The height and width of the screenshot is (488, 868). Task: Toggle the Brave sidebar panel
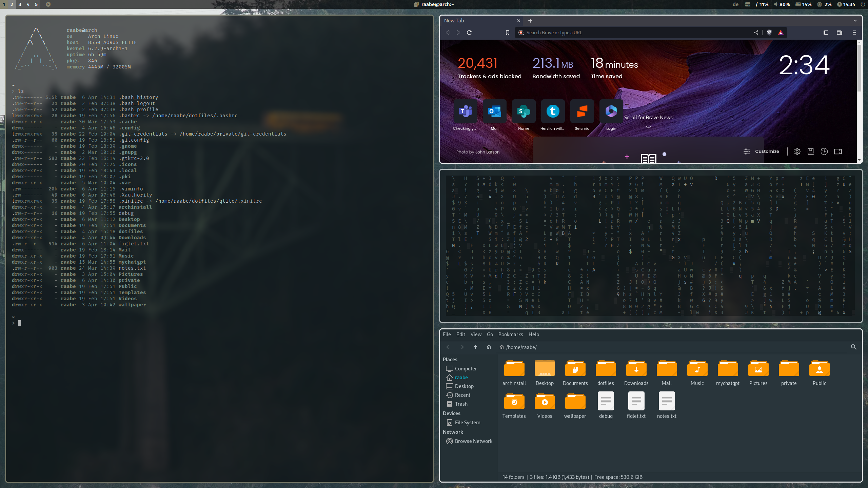[826, 33]
